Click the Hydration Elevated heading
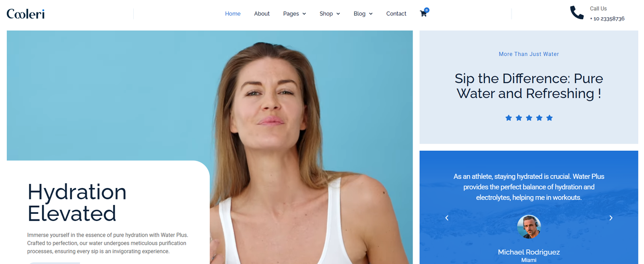The image size is (644, 264). [x=77, y=203]
